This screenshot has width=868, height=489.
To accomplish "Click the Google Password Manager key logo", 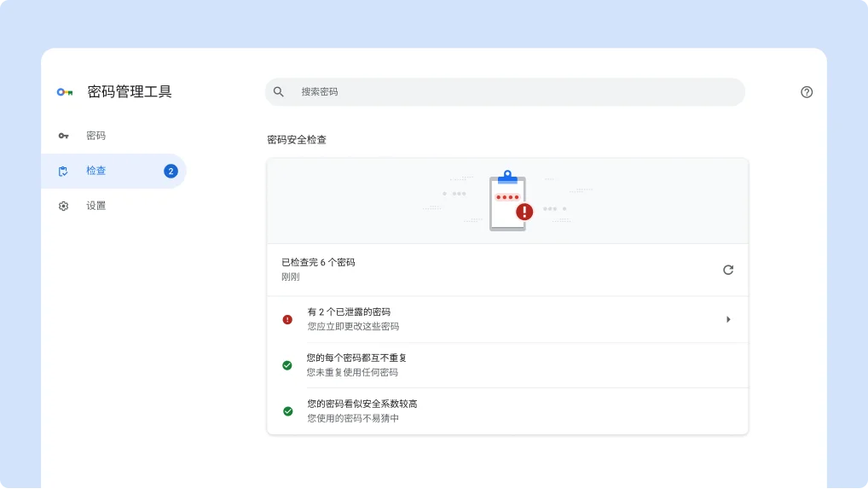I will [65, 92].
